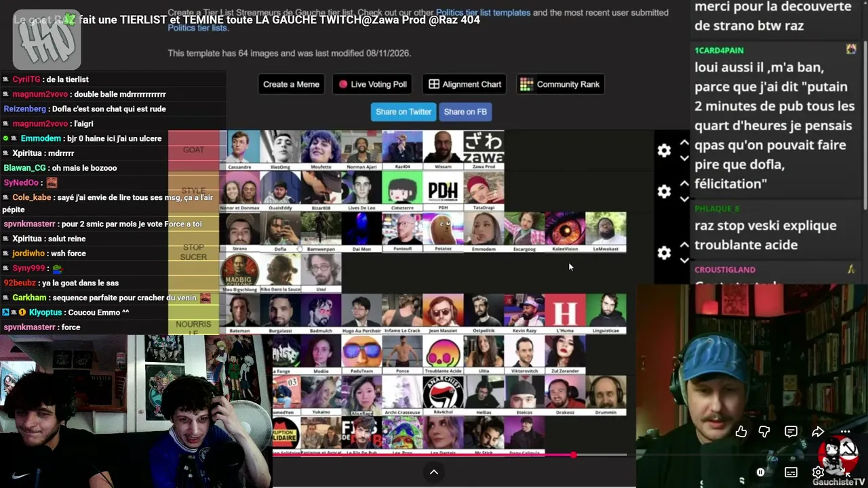This screenshot has height=488, width=868.
Task: View the Community Rank
Action: pos(560,84)
